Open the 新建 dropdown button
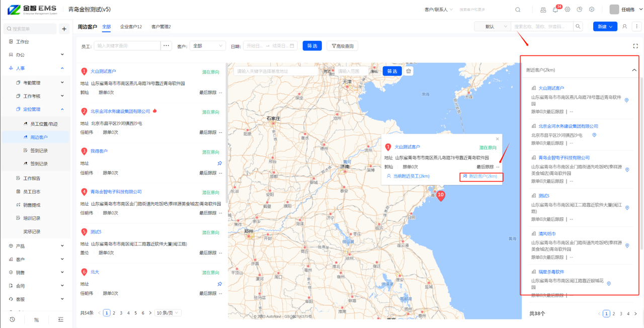The height and width of the screenshot is (328, 644). tap(605, 27)
